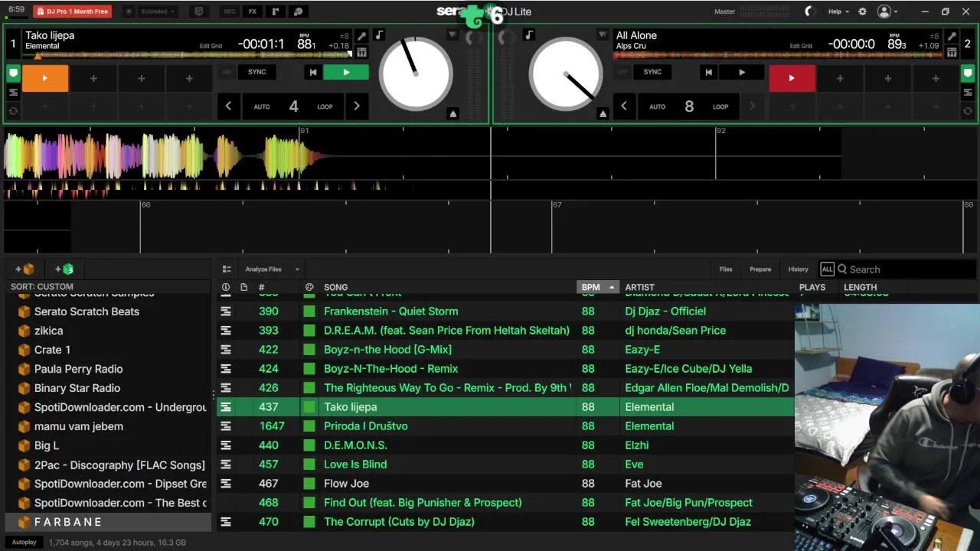Click Edit Grid on deck 1
980x551 pixels.
(211, 46)
